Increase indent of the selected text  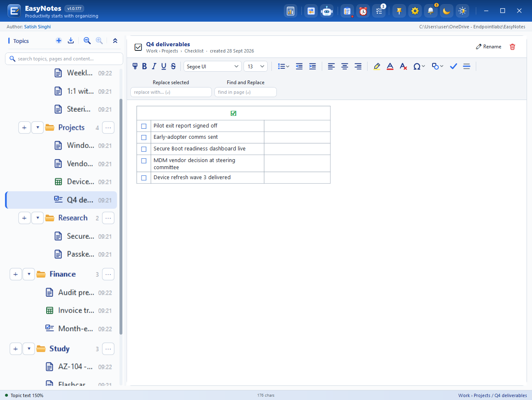pos(313,66)
